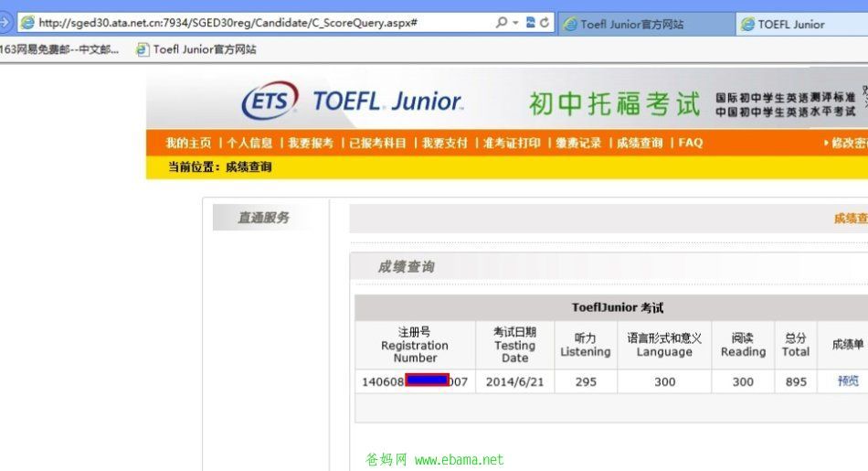Screen dimensions: 868x471
Task: Click the Listening column header
Action: point(585,345)
